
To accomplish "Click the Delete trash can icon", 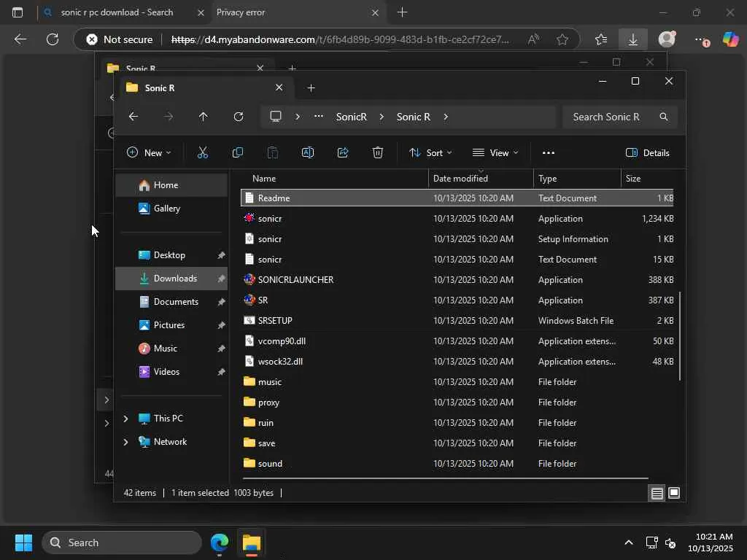I will [378, 152].
